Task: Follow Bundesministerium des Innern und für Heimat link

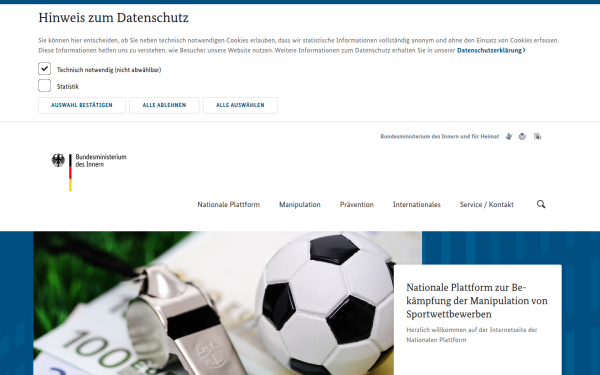Action: coord(440,137)
